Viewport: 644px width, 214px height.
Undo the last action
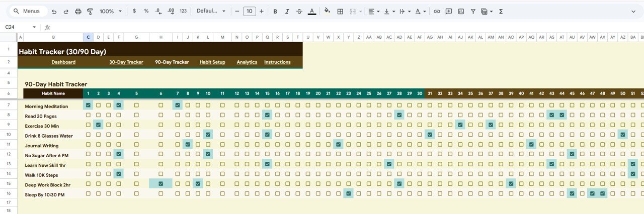click(x=54, y=11)
